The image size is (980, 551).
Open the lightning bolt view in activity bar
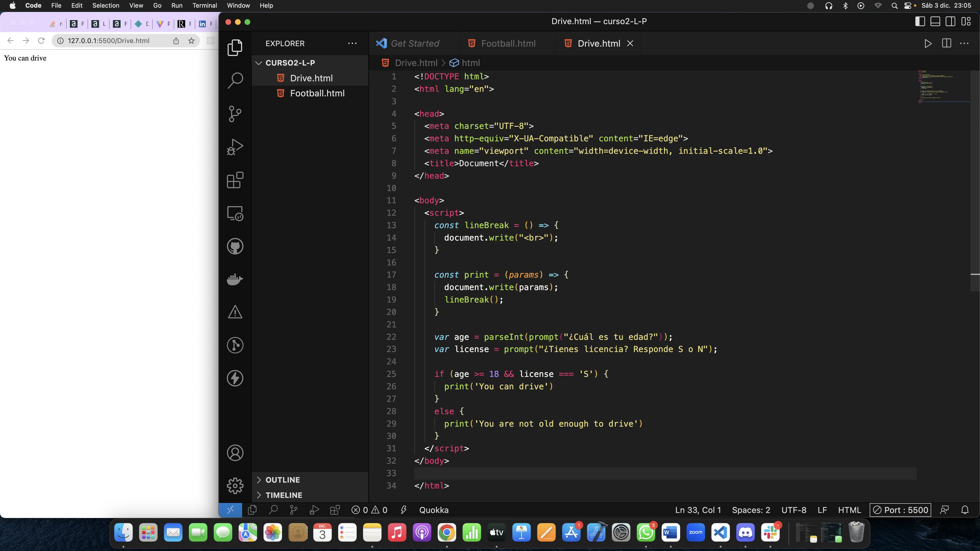tap(235, 378)
